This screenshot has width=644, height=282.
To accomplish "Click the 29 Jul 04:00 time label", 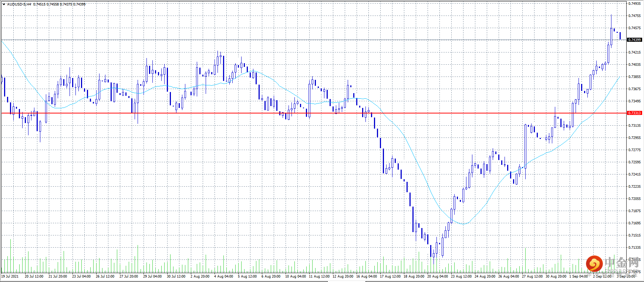I will pos(152,276).
